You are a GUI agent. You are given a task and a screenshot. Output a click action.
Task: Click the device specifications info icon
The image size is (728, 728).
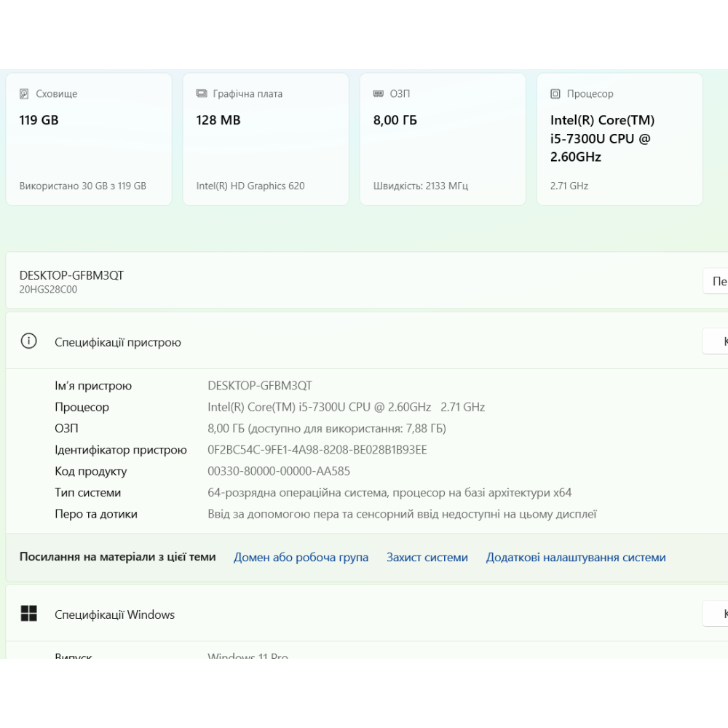pos(28,341)
